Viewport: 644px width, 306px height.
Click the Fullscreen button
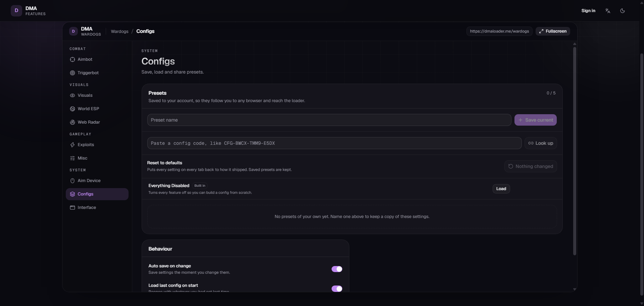pyautogui.click(x=552, y=31)
